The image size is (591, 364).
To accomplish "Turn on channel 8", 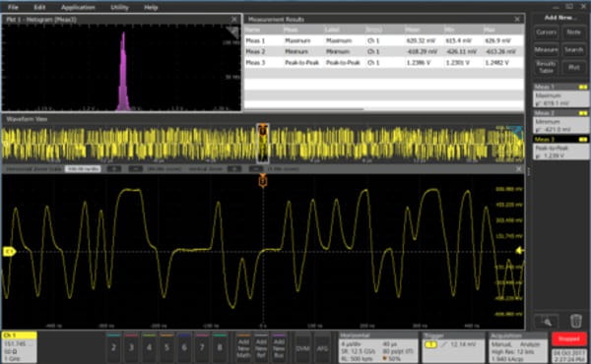I will click(220, 346).
